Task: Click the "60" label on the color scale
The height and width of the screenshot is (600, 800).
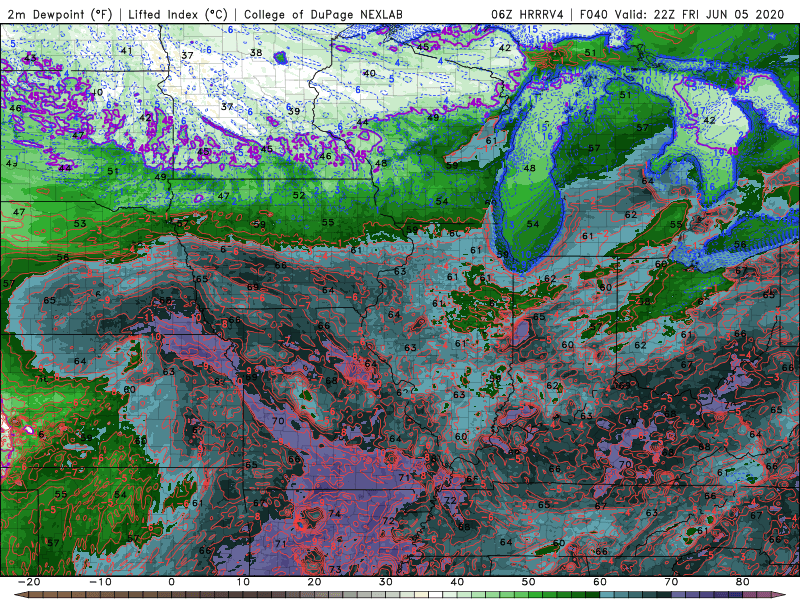Action: click(600, 582)
